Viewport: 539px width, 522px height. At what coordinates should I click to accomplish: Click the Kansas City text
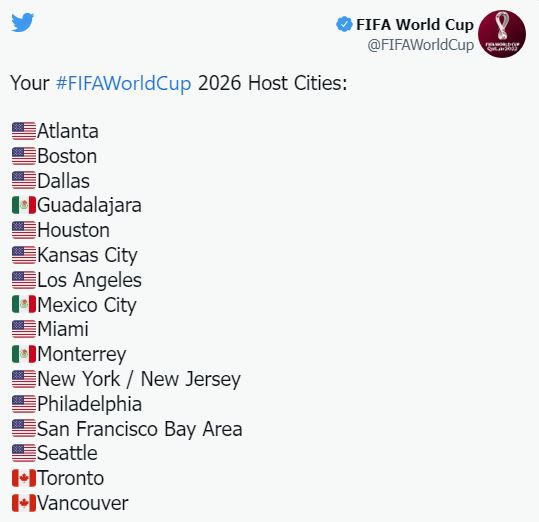click(87, 255)
